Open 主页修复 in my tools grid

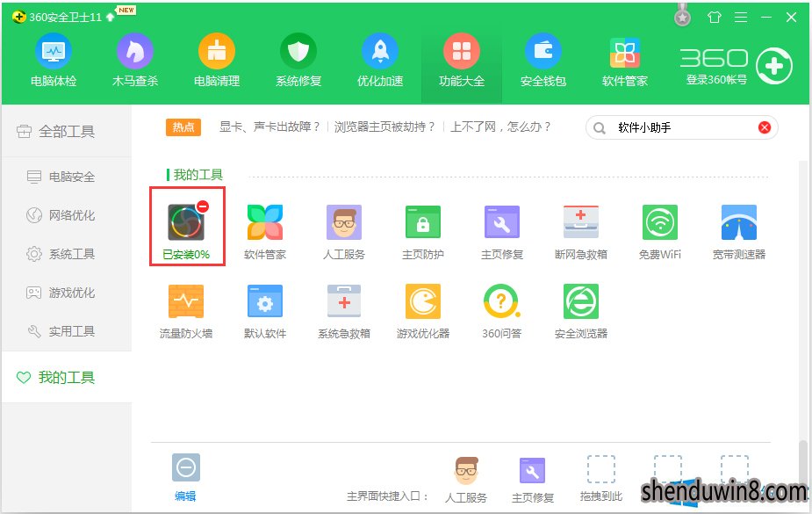coord(502,232)
